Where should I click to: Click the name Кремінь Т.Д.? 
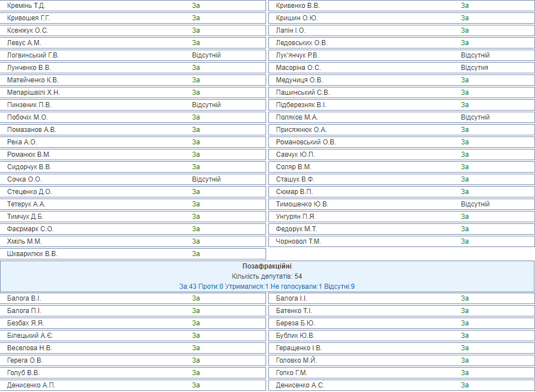click(x=26, y=6)
